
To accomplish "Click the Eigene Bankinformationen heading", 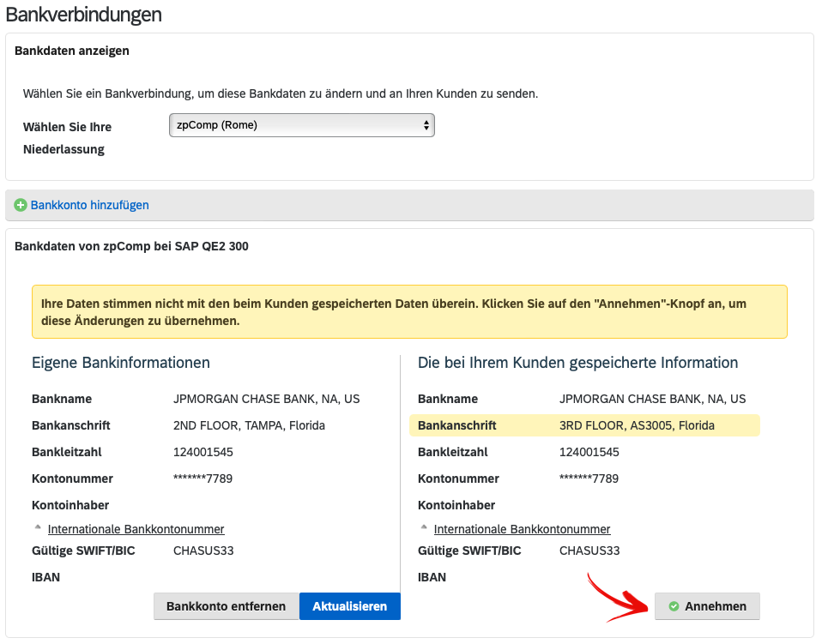I will (121, 363).
